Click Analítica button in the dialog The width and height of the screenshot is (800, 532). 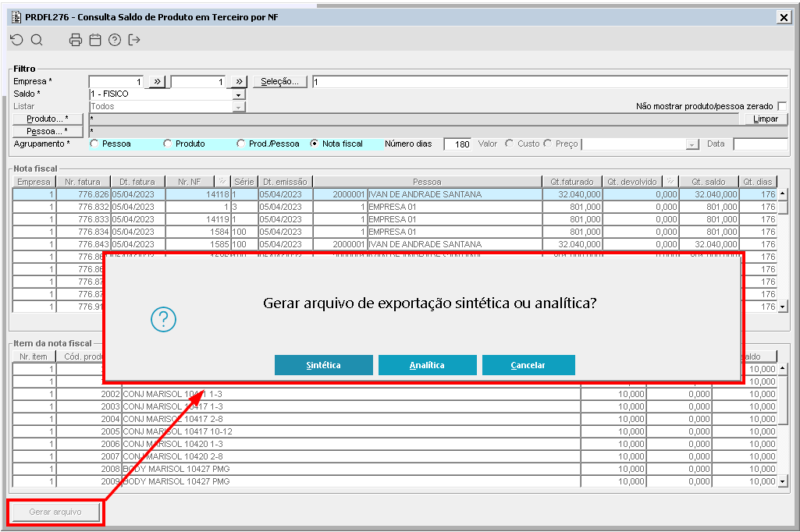[427, 365]
